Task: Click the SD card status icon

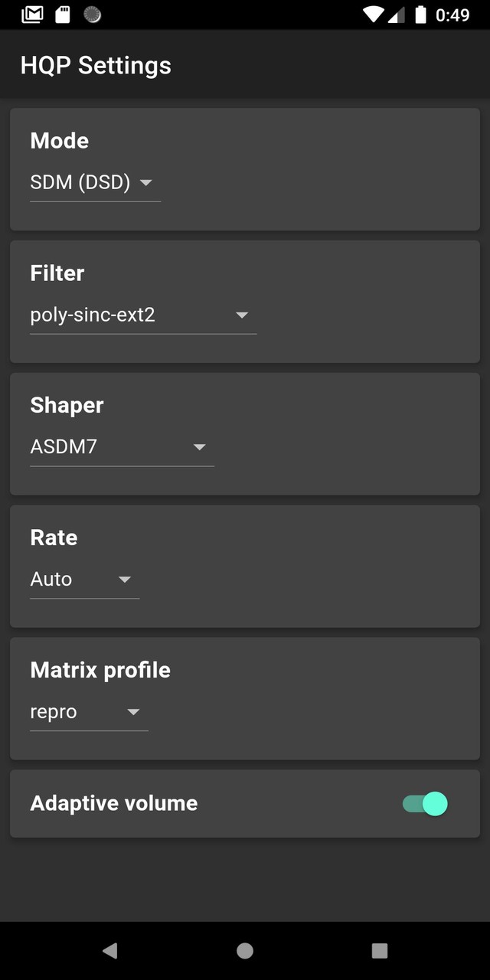Action: coord(62,14)
